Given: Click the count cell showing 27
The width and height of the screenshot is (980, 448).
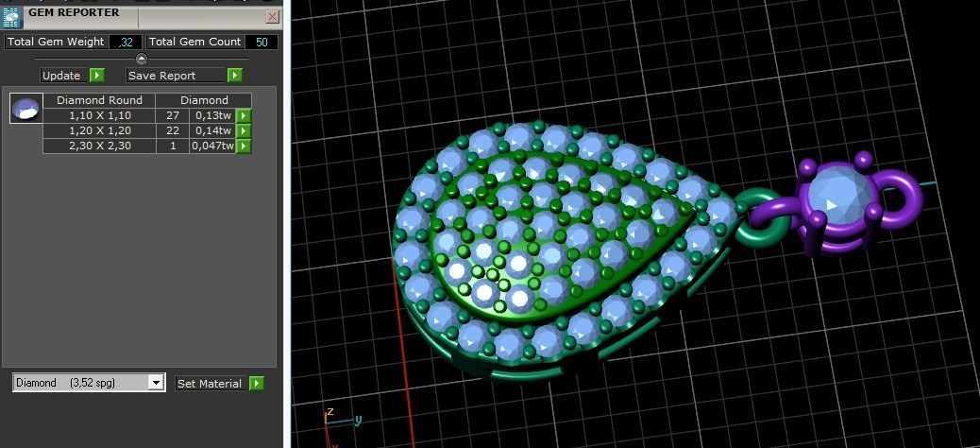Looking at the screenshot, I should [x=173, y=115].
